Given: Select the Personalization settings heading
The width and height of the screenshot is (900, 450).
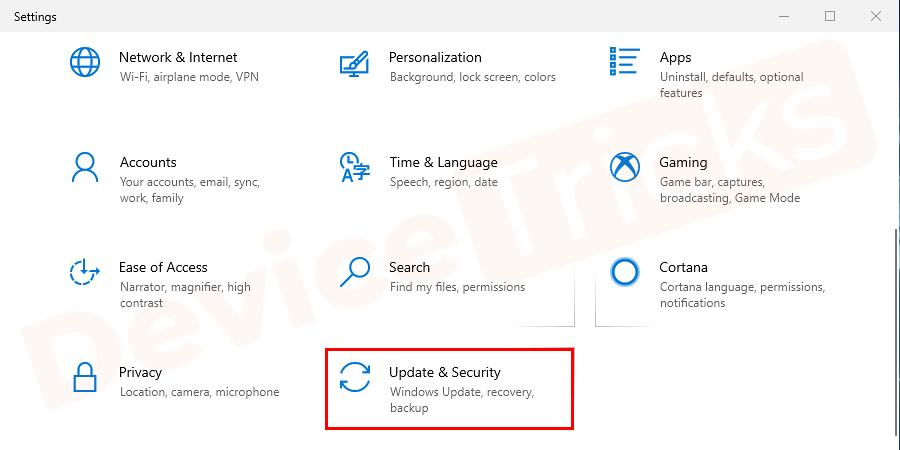Looking at the screenshot, I should tap(435, 57).
